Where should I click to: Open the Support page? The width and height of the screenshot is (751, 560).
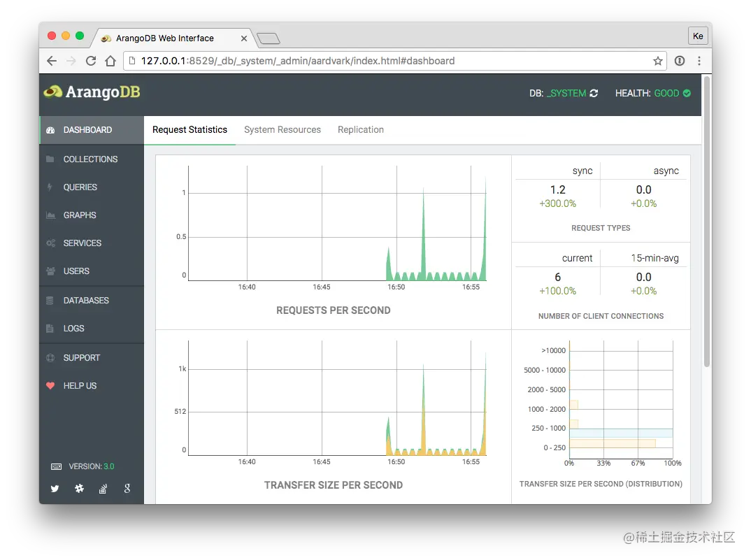pyautogui.click(x=92, y=358)
